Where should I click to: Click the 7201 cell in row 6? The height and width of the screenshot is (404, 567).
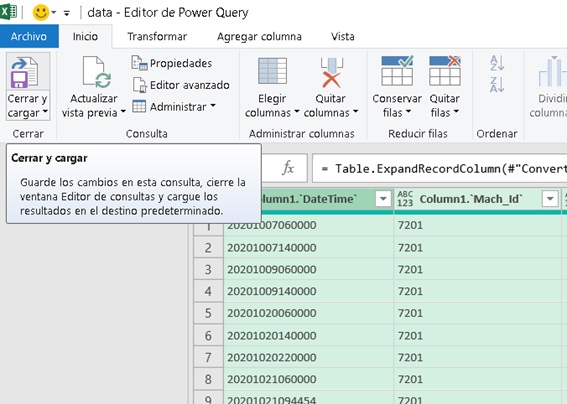click(x=477, y=335)
